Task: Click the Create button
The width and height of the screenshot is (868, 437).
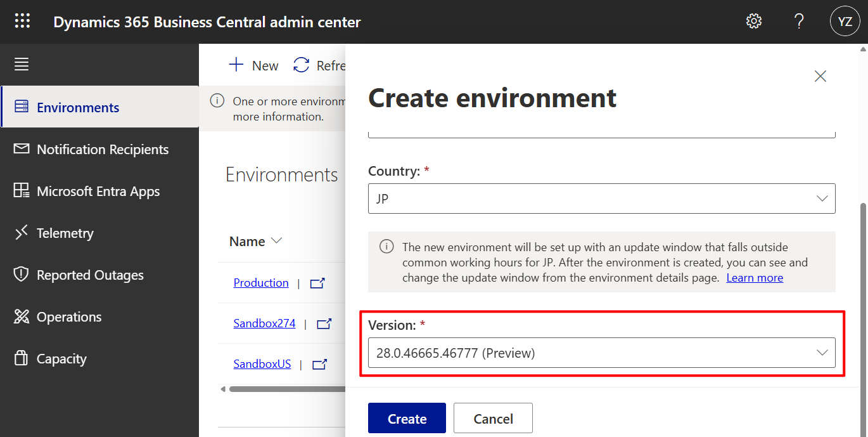Action: coord(407,418)
